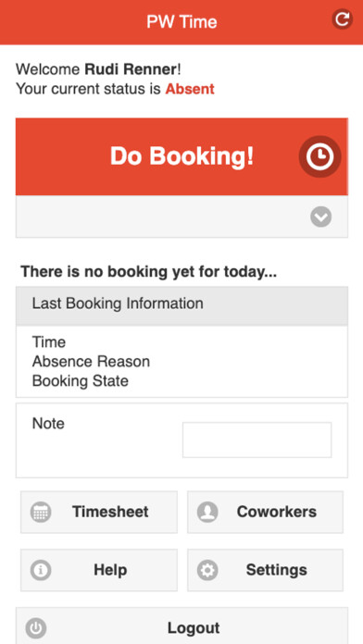Click the PW Time title in header
The image size is (363, 644).
(181, 22)
